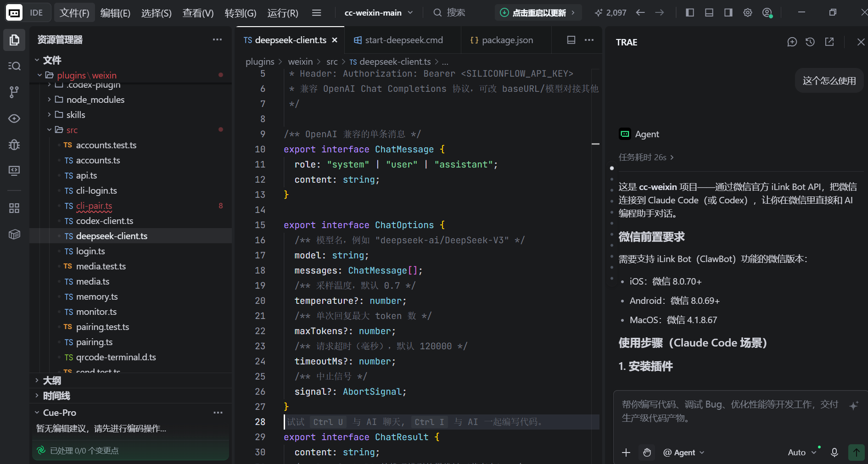Open Explorer panel more actions ellipsis
Image resolution: width=868 pixels, height=464 pixels.
point(217,39)
